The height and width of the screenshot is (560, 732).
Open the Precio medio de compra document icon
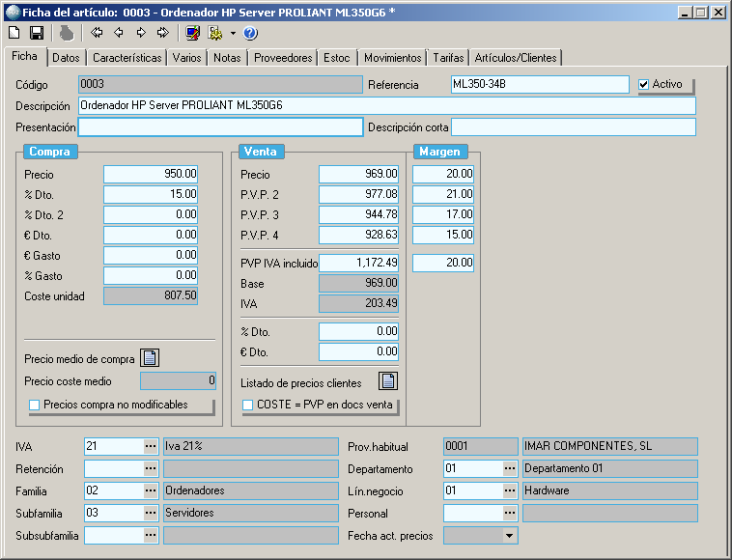(x=150, y=358)
